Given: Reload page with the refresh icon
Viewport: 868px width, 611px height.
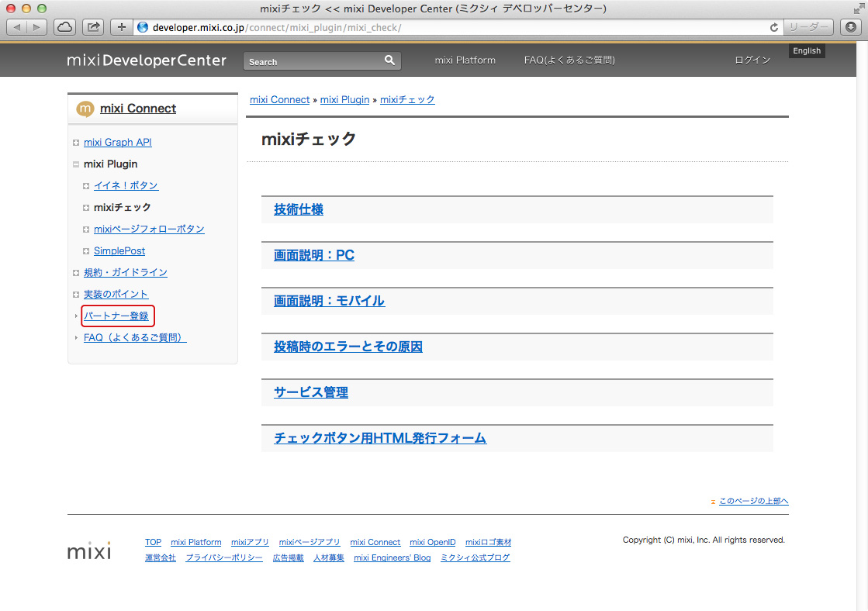Looking at the screenshot, I should pos(774,27).
